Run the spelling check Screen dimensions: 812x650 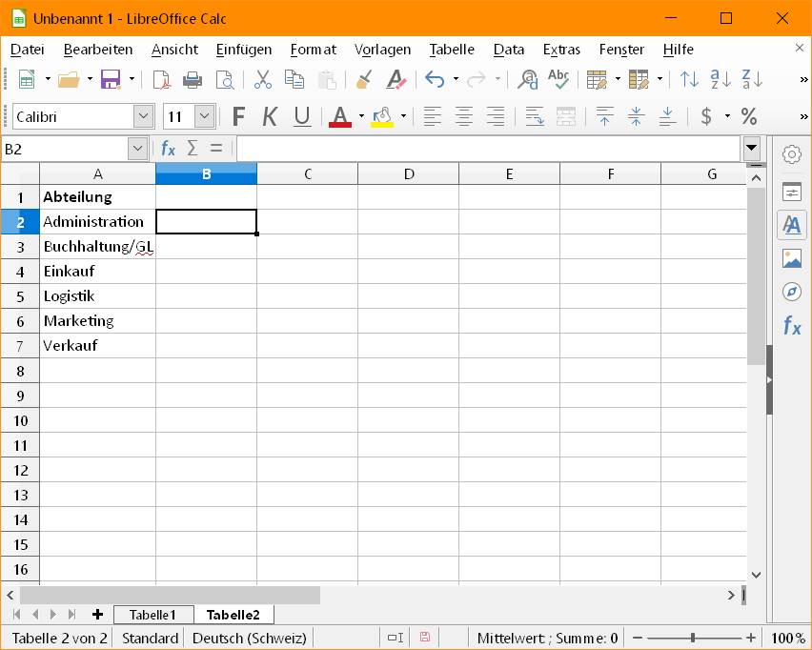click(x=560, y=80)
